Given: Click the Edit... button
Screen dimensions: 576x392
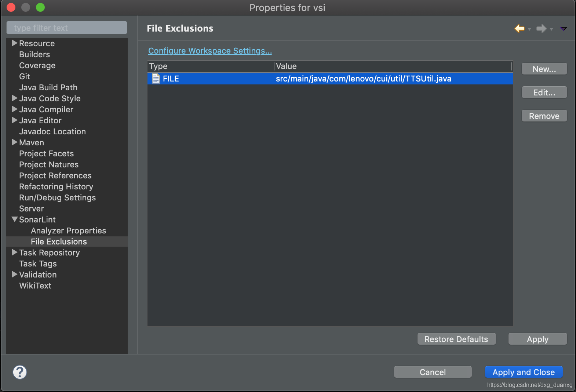Looking at the screenshot, I should tap(544, 92).
